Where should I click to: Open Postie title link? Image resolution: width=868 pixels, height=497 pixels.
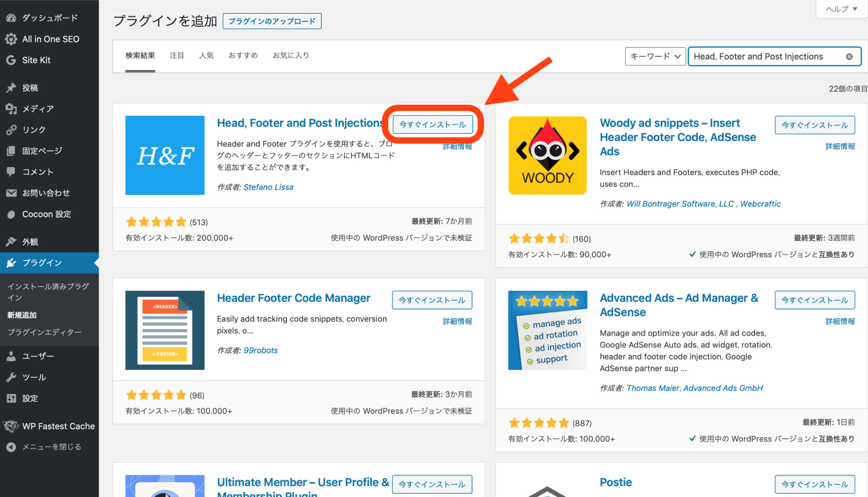tap(616, 482)
